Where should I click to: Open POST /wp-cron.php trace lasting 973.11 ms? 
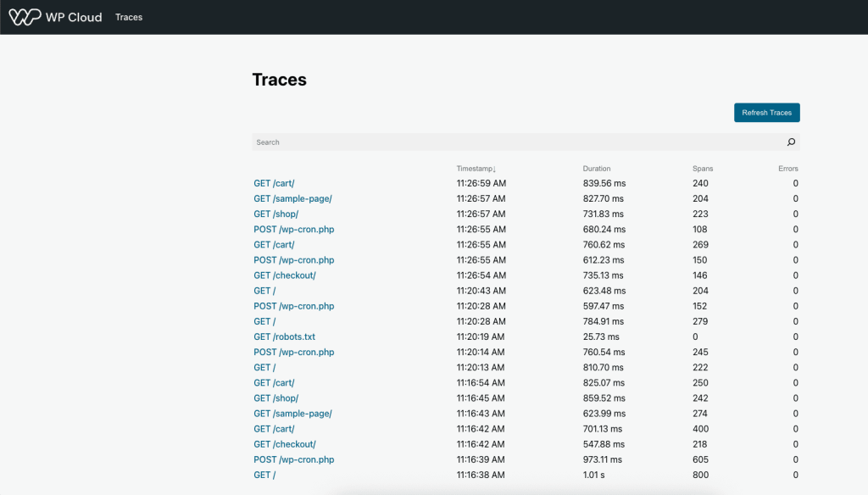[x=293, y=459]
